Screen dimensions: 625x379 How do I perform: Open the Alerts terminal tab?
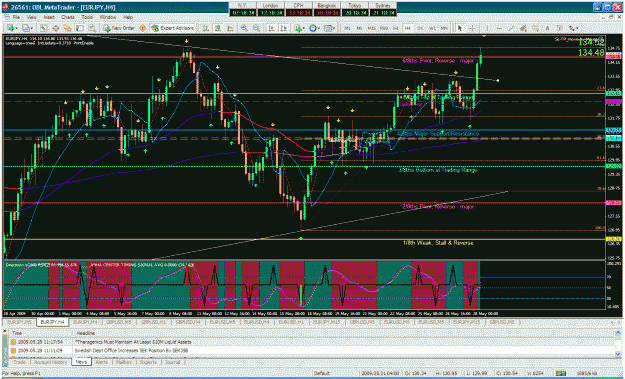102,362
